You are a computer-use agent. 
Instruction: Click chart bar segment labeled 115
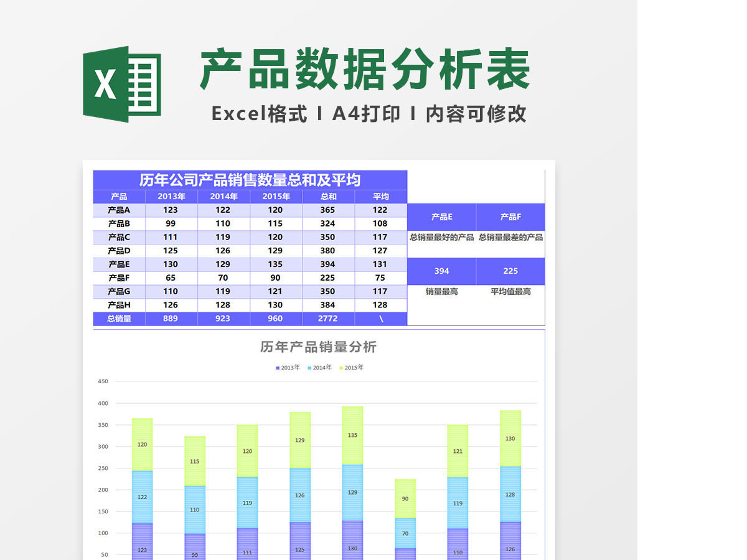(x=195, y=461)
